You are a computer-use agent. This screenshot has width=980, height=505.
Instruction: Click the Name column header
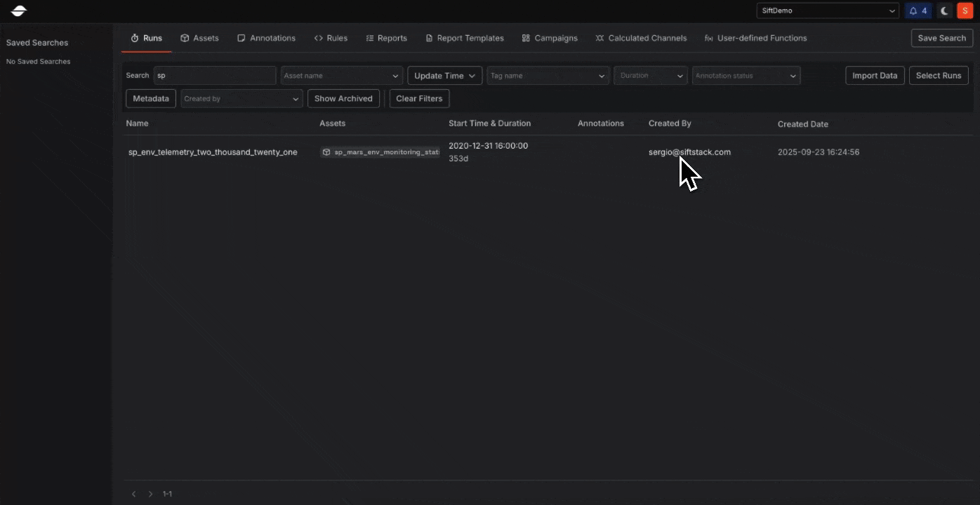pyautogui.click(x=137, y=123)
